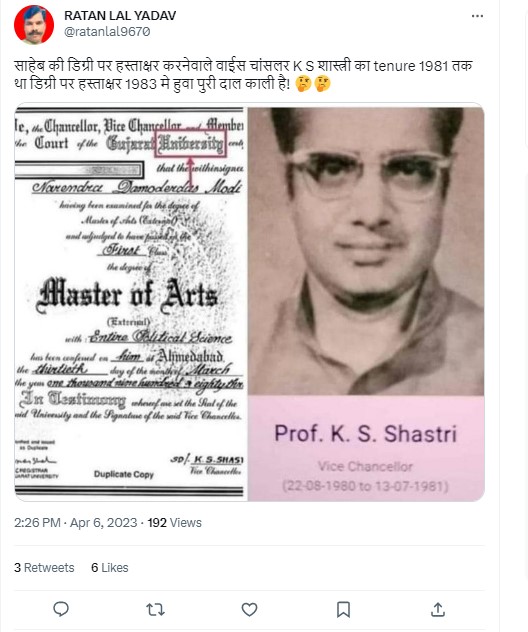Click the Vice Chancellor tenure dates caption
The width and height of the screenshot is (528, 632).
(x=366, y=486)
